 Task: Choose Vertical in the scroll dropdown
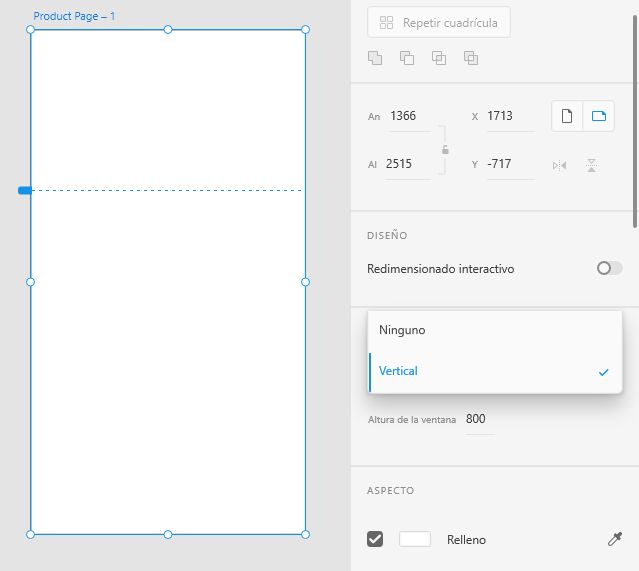(495, 372)
